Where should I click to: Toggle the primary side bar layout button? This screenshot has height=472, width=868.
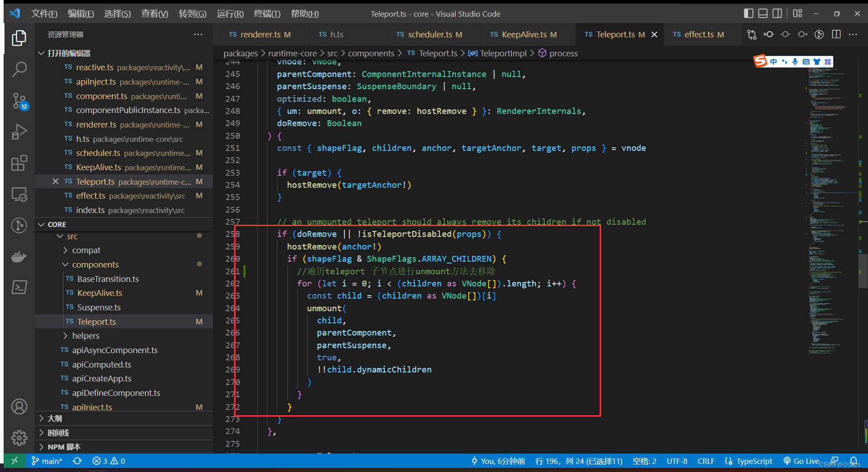click(x=748, y=14)
